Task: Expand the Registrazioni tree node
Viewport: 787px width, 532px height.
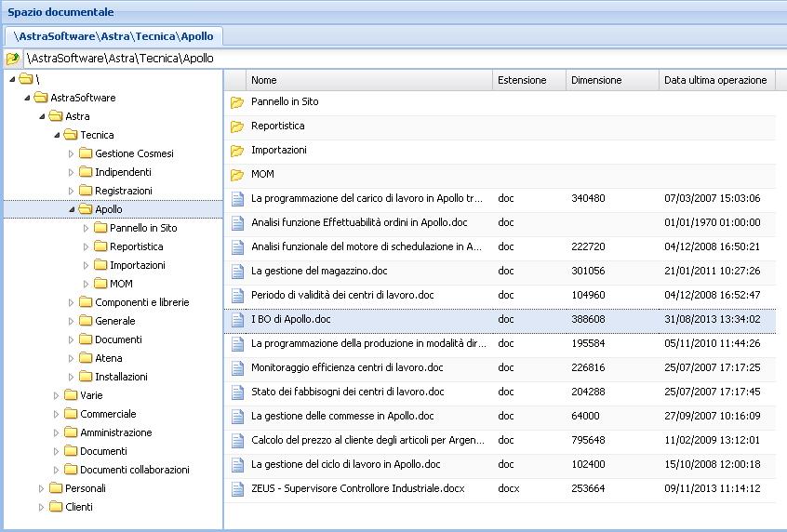Action: coord(71,191)
